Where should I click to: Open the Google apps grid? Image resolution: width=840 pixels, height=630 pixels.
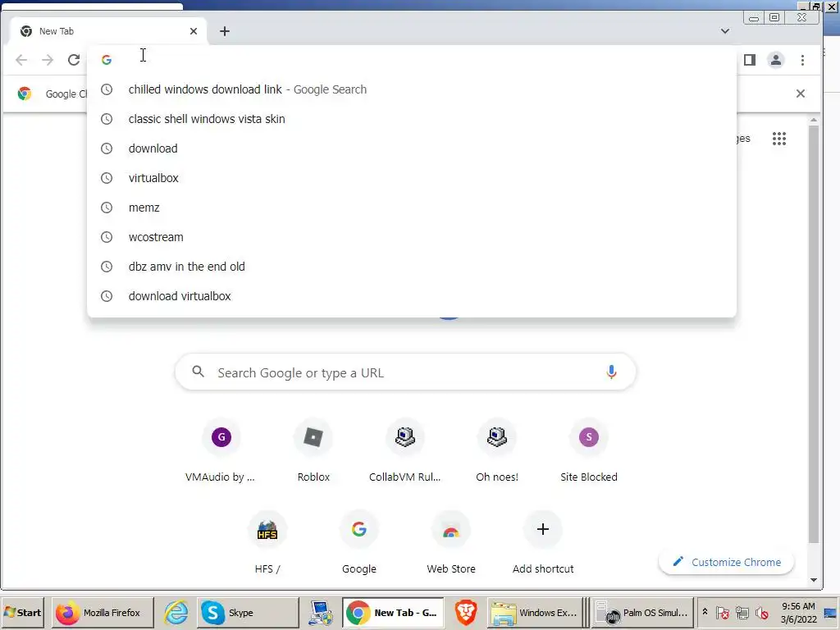779,139
